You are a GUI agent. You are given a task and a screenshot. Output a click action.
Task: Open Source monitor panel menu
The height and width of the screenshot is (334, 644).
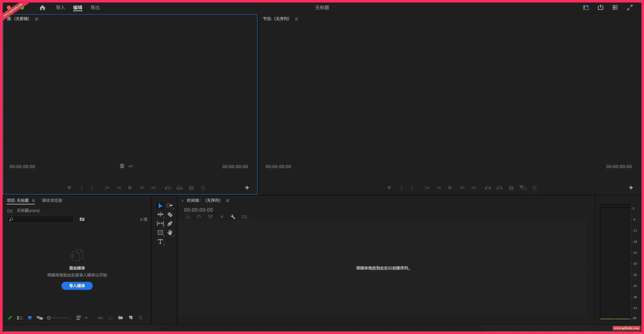point(36,19)
